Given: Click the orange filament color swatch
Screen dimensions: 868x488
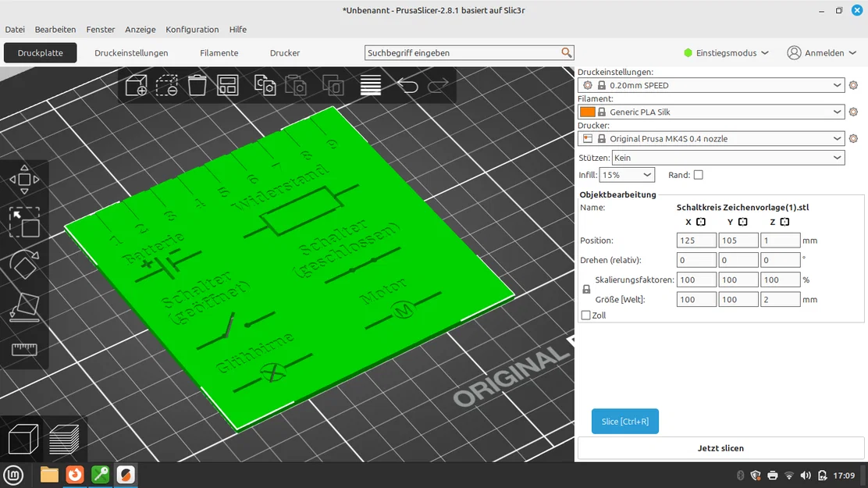Looking at the screenshot, I should (x=587, y=112).
